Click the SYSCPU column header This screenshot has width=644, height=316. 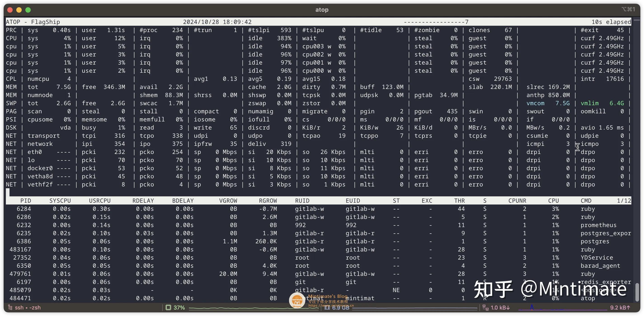click(60, 201)
